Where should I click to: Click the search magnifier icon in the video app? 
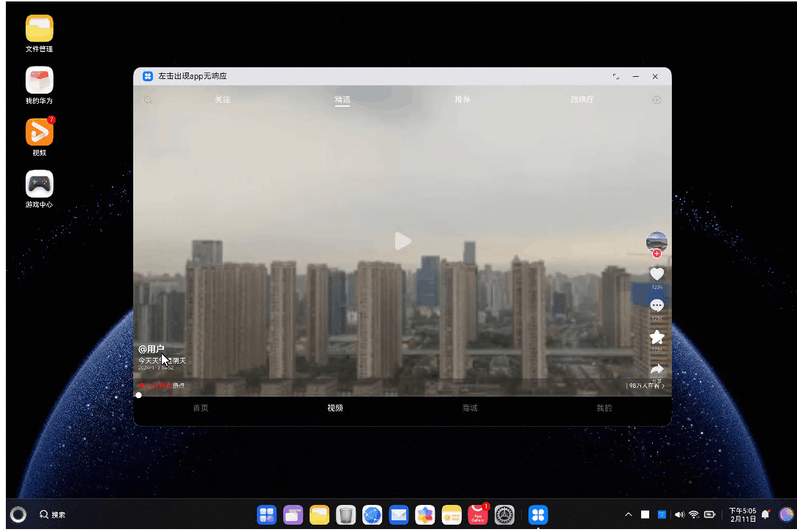tap(148, 100)
